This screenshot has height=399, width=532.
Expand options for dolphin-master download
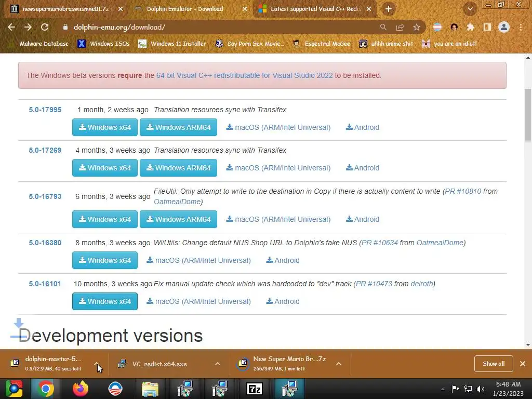point(97,364)
